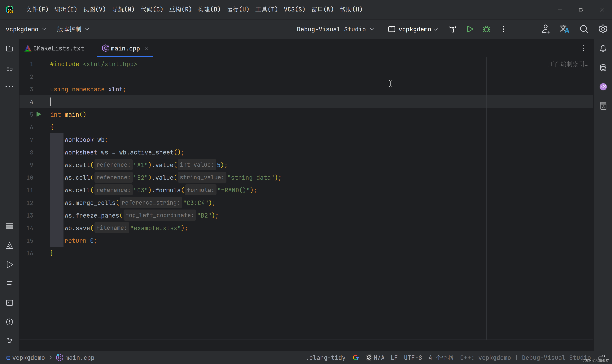
Task: Open the Git version control tool window
Action: click(10, 341)
